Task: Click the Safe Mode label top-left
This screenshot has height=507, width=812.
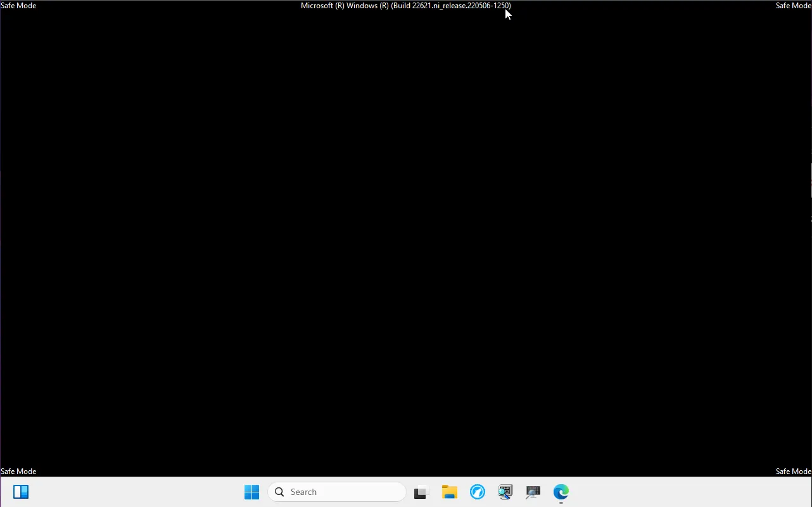Action: coord(18,6)
